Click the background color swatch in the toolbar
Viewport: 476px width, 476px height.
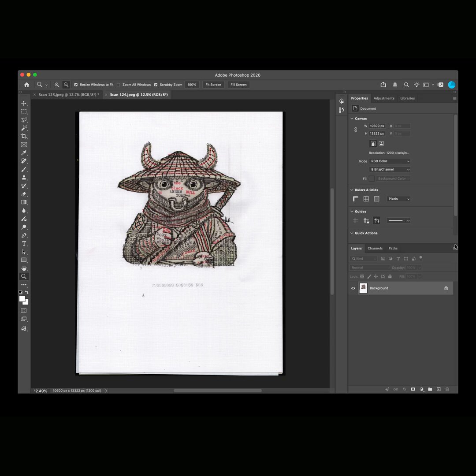pos(26,303)
